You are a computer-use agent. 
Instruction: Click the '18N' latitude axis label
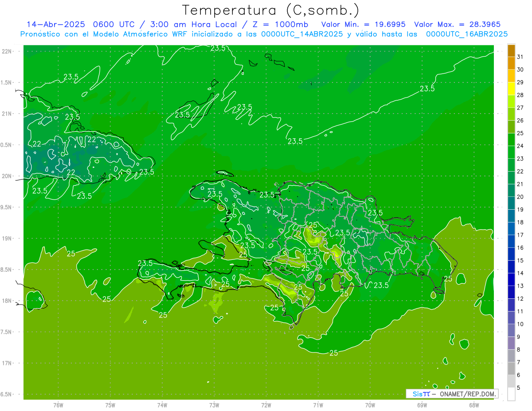(x=6, y=301)
